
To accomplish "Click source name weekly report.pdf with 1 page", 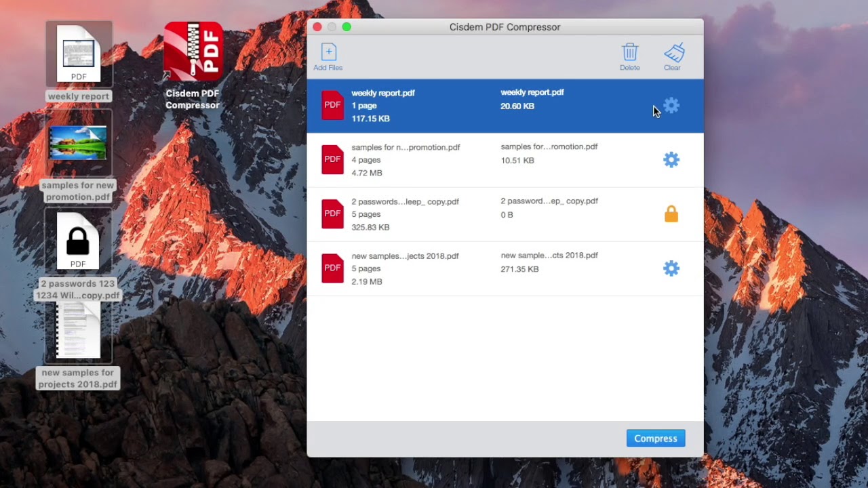I will pyautogui.click(x=383, y=93).
